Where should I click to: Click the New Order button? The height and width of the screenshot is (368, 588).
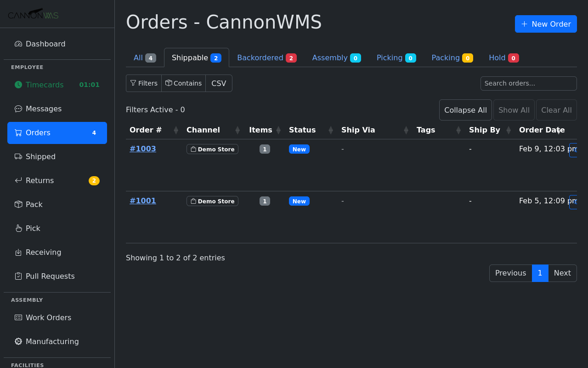point(546,24)
